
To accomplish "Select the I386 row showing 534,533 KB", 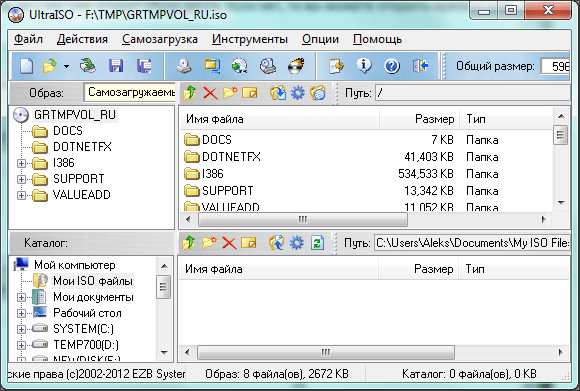I will point(366,174).
